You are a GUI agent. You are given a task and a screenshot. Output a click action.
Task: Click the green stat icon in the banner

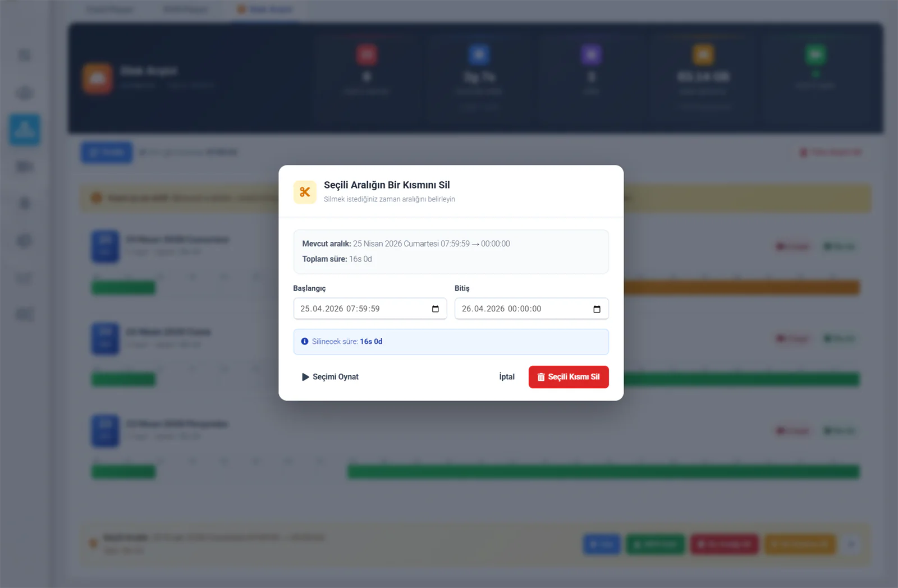pyautogui.click(x=815, y=54)
